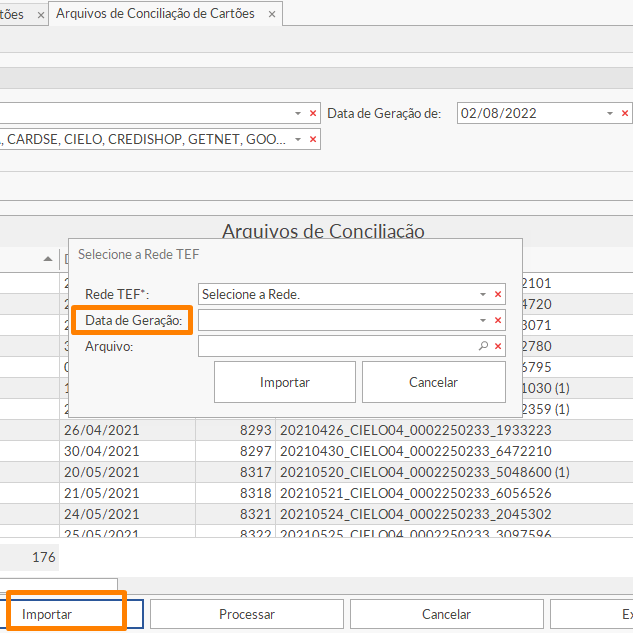The height and width of the screenshot is (633, 633).
Task: Clear the dialog's Data de Geração field
Action: (498, 320)
